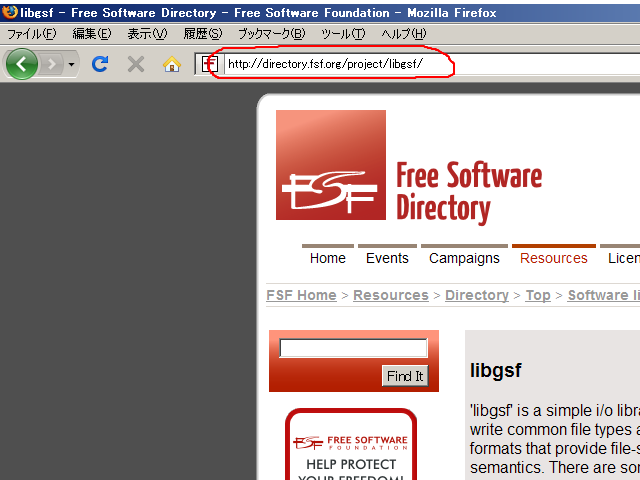The image size is (640, 480).
Task: Open the 表示(V) menu
Action: 147,34
